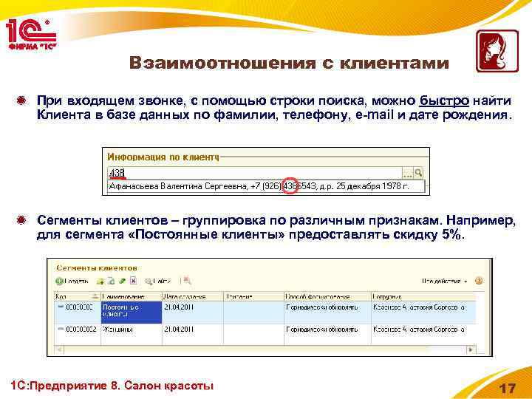Click the Наименование column header
The width and height of the screenshot is (532, 399).
coord(132,296)
